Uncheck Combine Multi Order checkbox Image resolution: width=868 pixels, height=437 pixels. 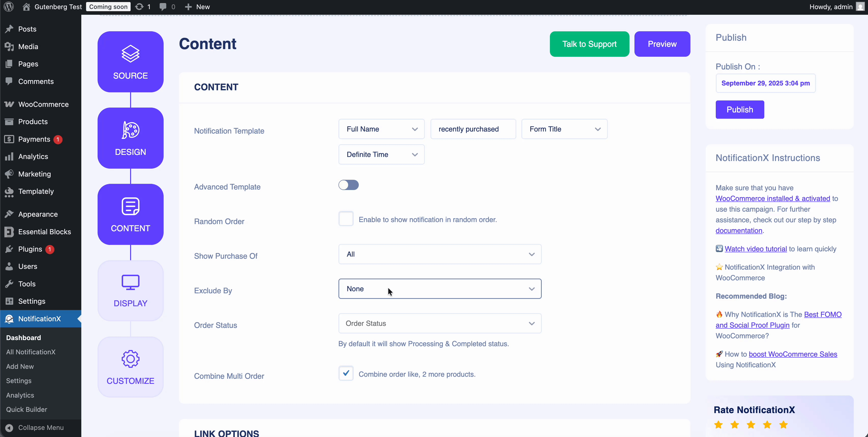pos(346,373)
